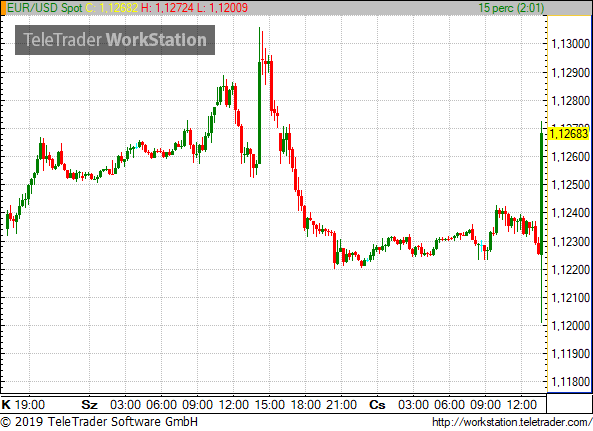The image size is (593, 431).
Task: Click the 2019 TeleTrader Software GmbH copyright text
Action: (99, 422)
